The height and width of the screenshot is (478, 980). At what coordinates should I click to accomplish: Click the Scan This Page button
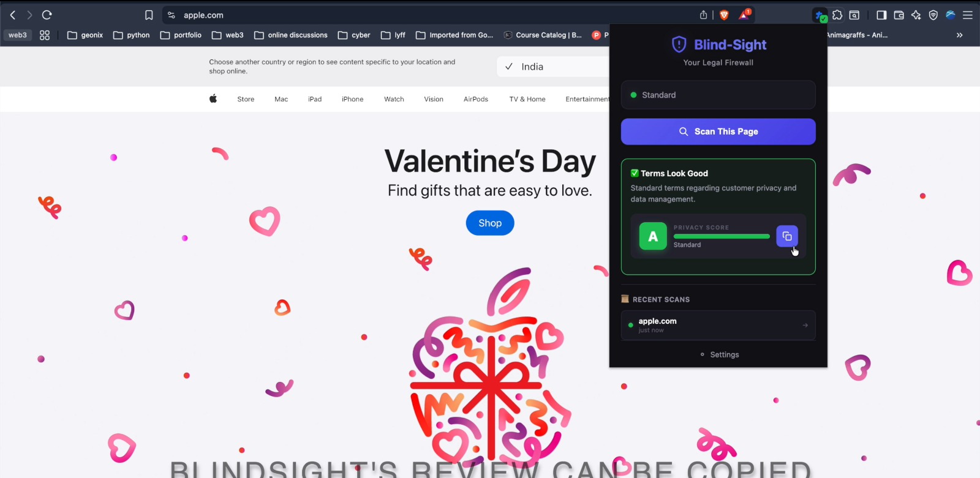(x=718, y=132)
